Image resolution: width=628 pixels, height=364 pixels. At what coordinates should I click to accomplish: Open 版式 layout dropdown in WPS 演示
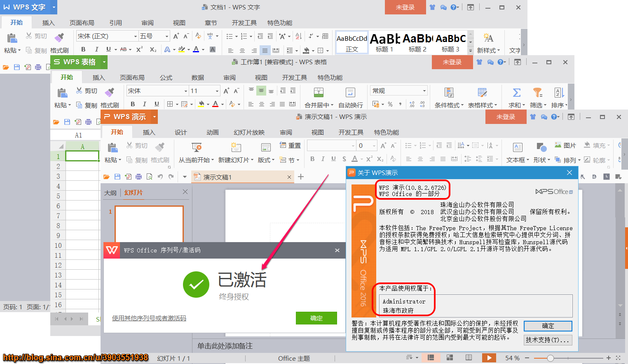(x=266, y=160)
